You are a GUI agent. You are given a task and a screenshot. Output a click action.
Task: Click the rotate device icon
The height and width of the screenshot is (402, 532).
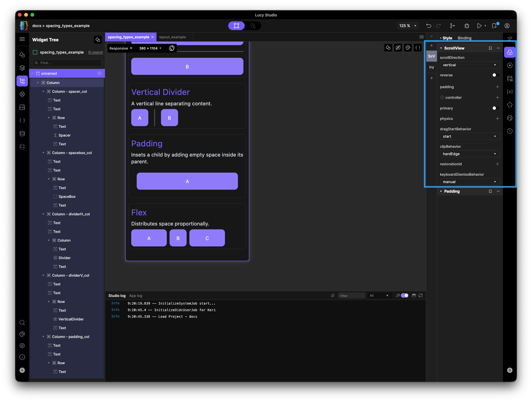(172, 48)
